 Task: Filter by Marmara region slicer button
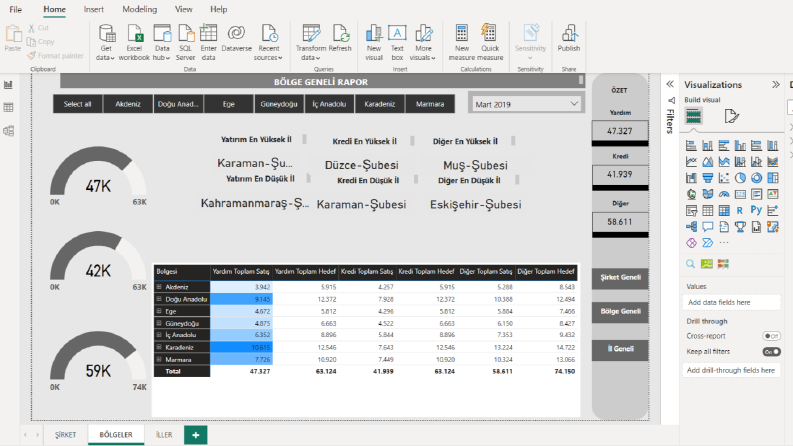coord(430,104)
